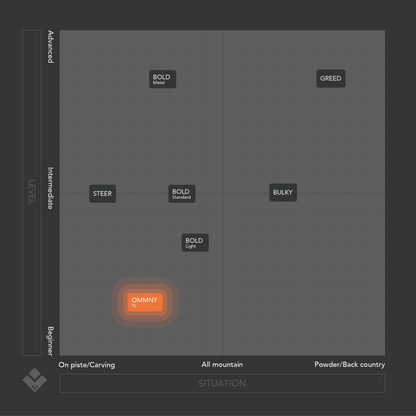Click the vertical LEVEL axis label bar
The width and height of the screenshot is (416, 416).
tap(32, 193)
